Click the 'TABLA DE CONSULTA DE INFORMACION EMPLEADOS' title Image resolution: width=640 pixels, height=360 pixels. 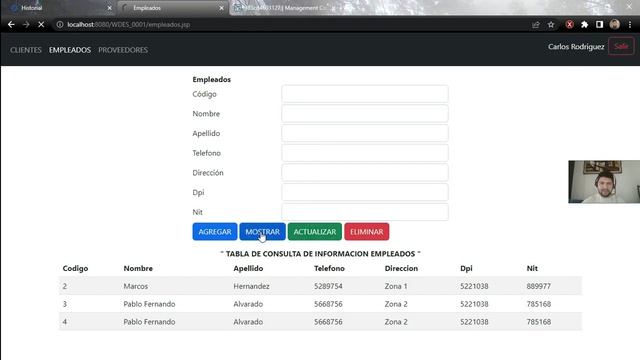320,253
